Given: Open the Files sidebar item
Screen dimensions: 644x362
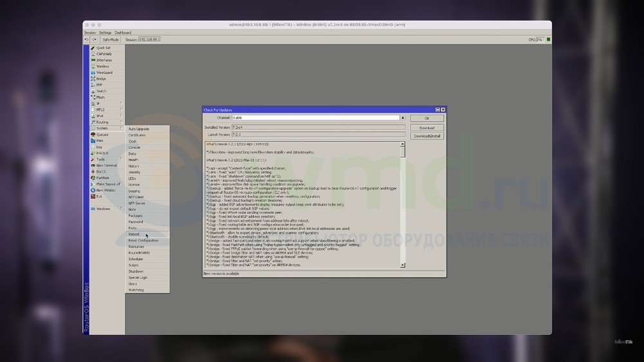Looking at the screenshot, I should coord(107,140).
